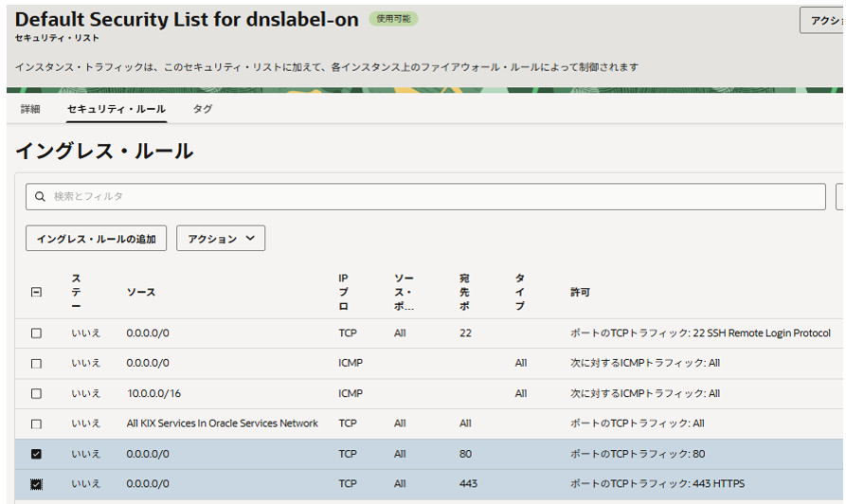Check the 0.0.0.0/0 ICMP rule checkbox
The width and height of the screenshot is (846, 504).
tap(37, 364)
